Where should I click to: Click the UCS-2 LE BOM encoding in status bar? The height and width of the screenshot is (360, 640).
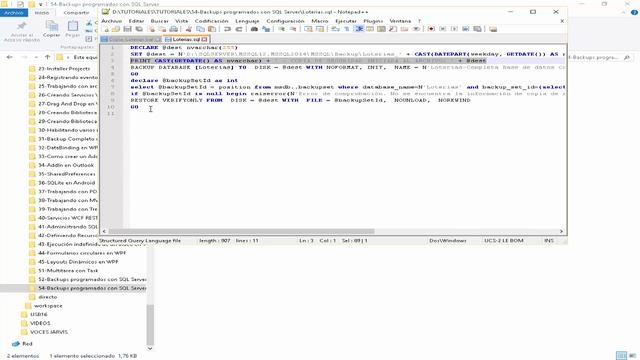[504, 240]
